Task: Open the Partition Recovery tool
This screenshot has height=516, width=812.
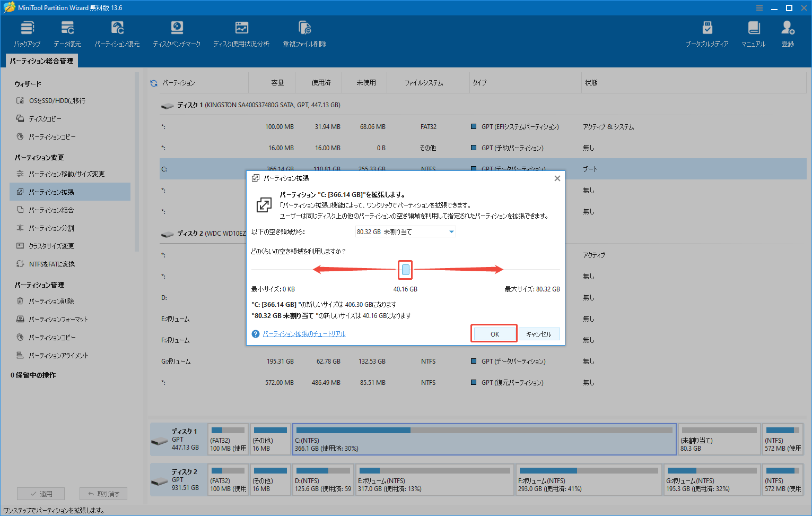Action: click(x=117, y=33)
